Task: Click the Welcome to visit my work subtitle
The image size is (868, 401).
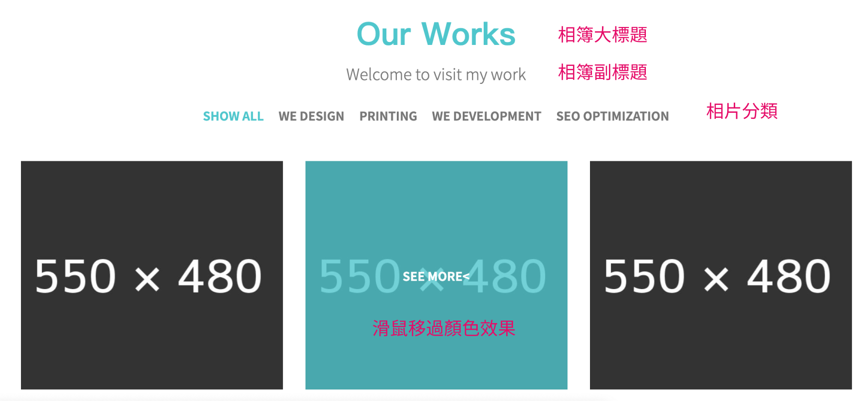Action: [x=436, y=74]
